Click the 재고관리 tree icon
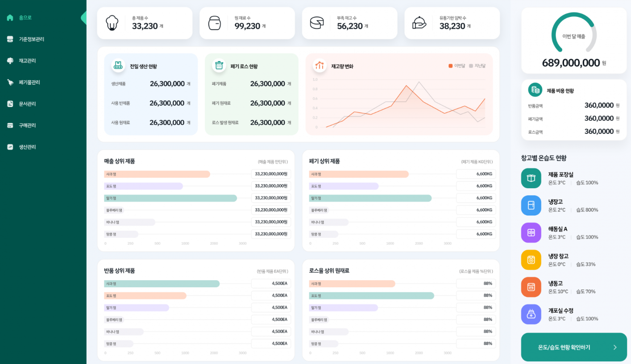 click(x=10, y=61)
